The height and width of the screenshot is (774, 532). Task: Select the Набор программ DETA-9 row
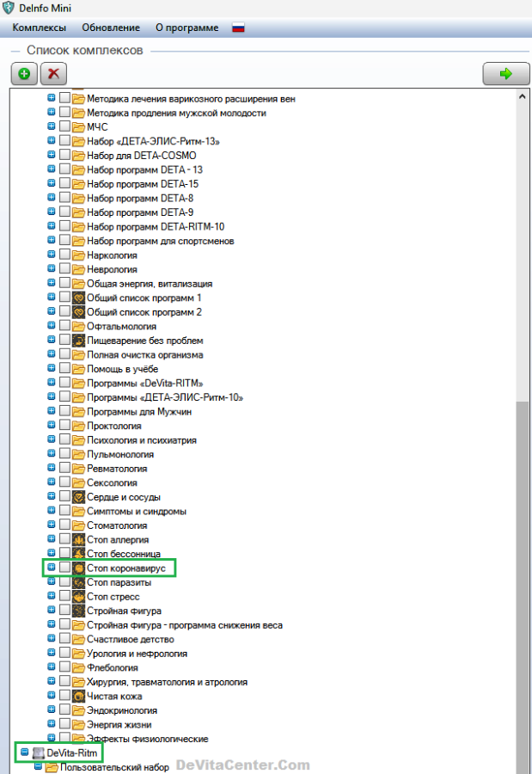140,212
